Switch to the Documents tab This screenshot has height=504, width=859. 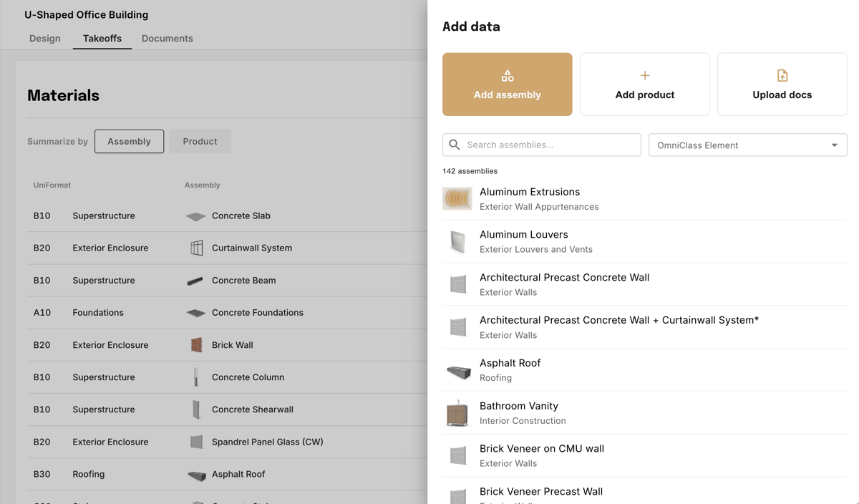click(167, 38)
